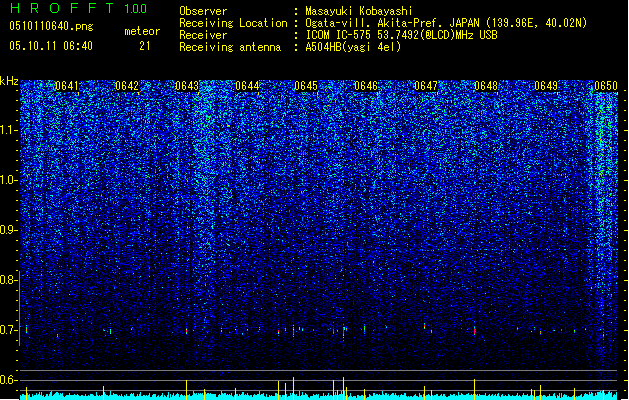
Task: Click the 0649 time marker
Action: click(546, 86)
